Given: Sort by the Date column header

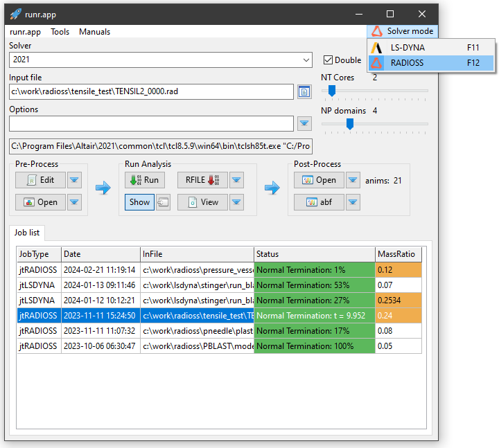Looking at the screenshot, I should point(100,254).
